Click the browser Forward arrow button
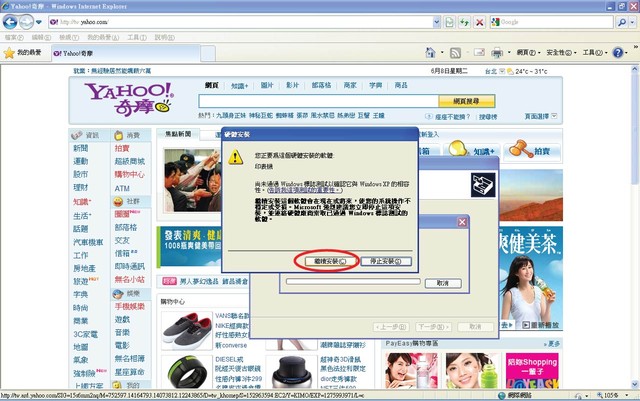Screen dimensions: 640x401 [x=27, y=22]
